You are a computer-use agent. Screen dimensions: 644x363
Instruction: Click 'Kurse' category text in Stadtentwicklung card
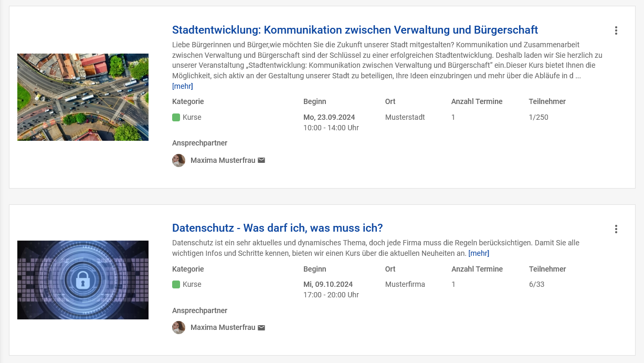pos(192,117)
